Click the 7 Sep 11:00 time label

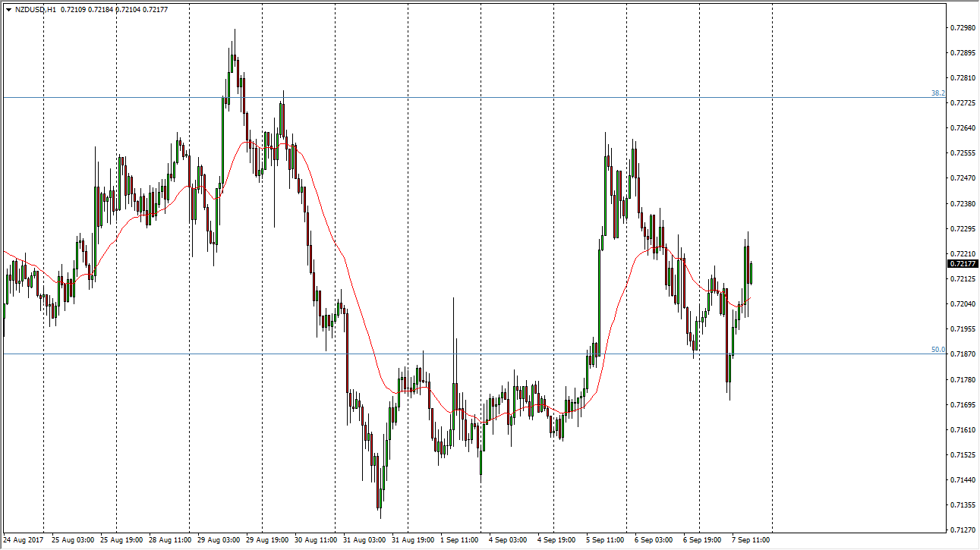pyautogui.click(x=752, y=540)
